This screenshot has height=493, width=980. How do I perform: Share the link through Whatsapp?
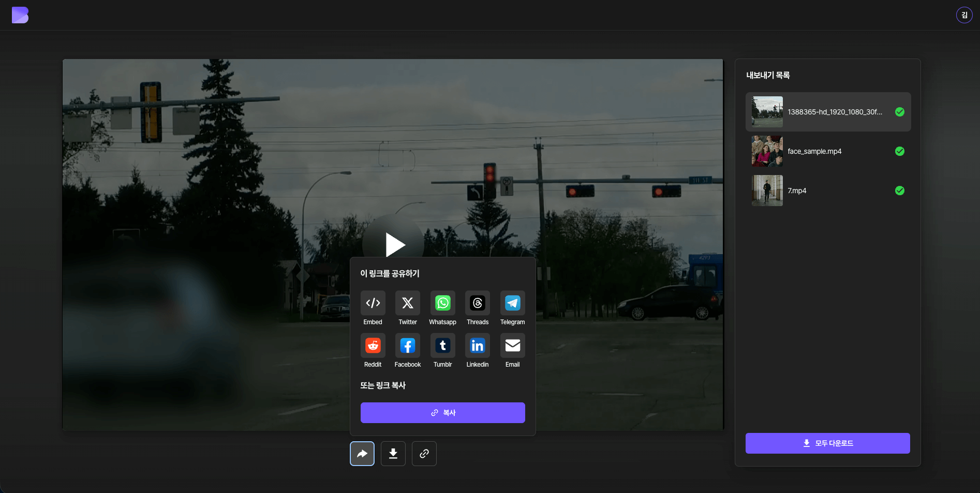tap(442, 303)
